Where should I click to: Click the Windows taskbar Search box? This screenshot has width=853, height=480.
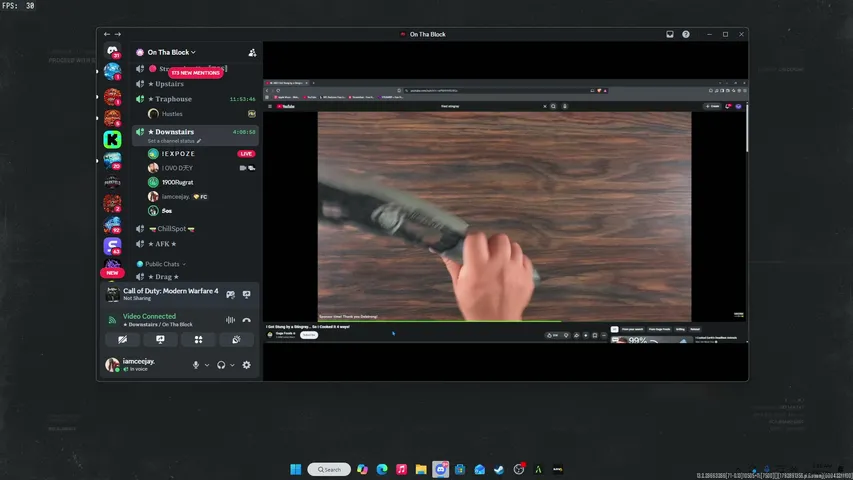(329, 469)
